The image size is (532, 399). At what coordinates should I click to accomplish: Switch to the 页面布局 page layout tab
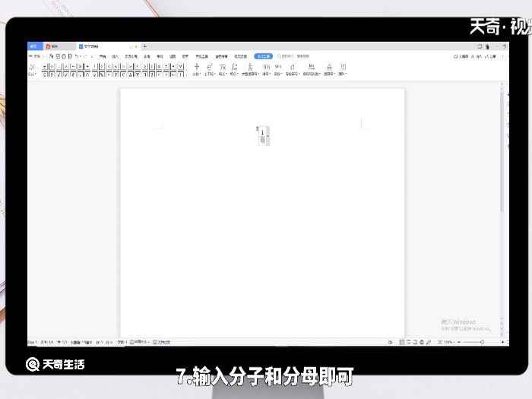click(x=131, y=56)
